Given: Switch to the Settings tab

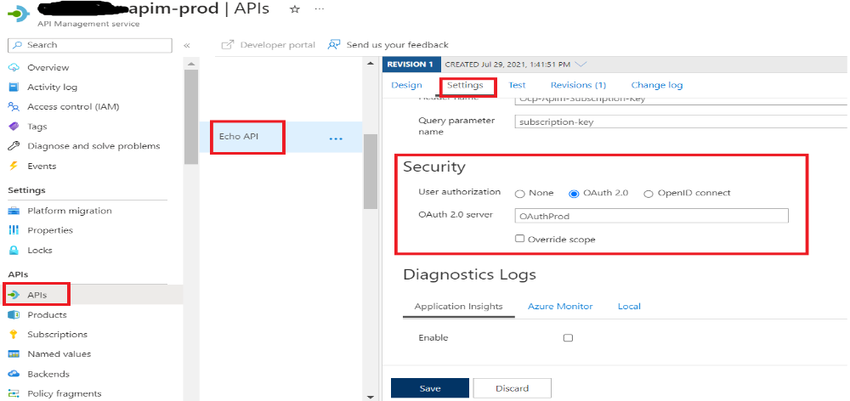Looking at the screenshot, I should click(465, 85).
